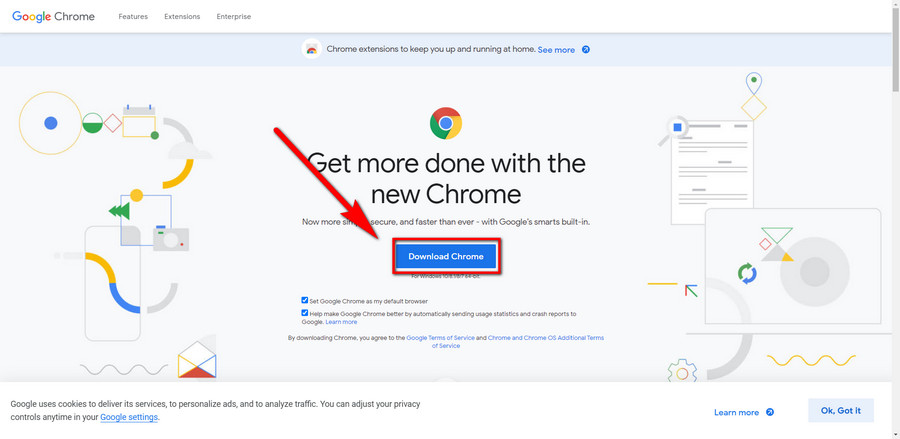The image size is (900, 439).
Task: Click the arrow icon beside See more
Action: 586,49
